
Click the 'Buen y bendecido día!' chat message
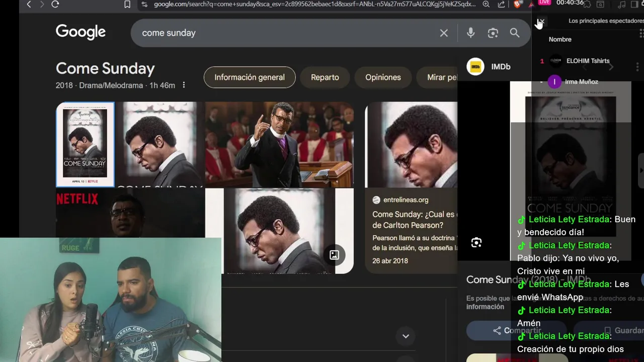[x=577, y=226]
